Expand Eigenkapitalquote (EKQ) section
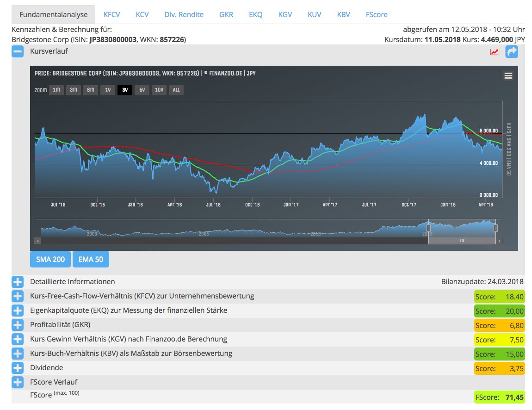Viewport: 532px width, 410px height. click(18, 311)
